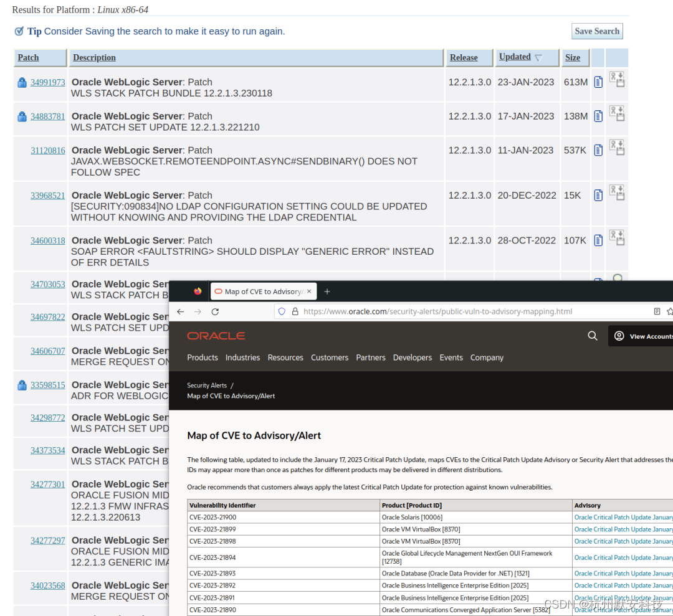The height and width of the screenshot is (616, 673).
Task: Click the Oracle logo
Action: (216, 336)
